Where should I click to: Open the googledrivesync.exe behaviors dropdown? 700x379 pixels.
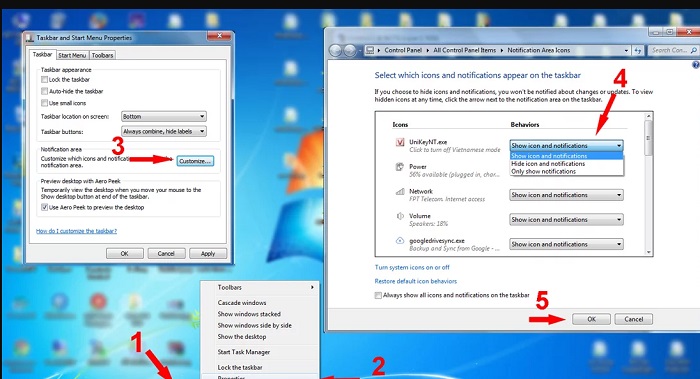tap(566, 244)
